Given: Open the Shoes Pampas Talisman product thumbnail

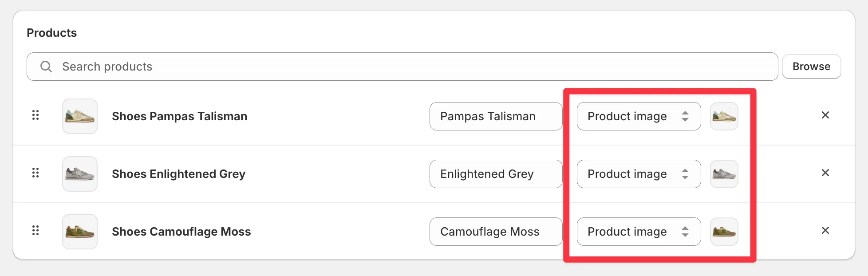Looking at the screenshot, I should click(x=80, y=116).
